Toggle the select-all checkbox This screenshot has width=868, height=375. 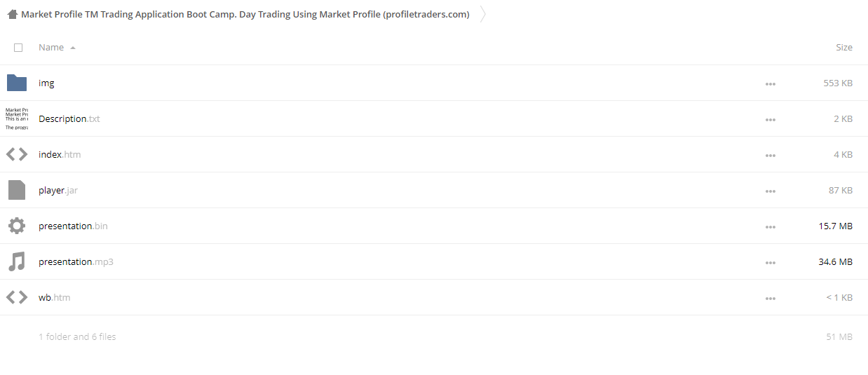tap(18, 48)
